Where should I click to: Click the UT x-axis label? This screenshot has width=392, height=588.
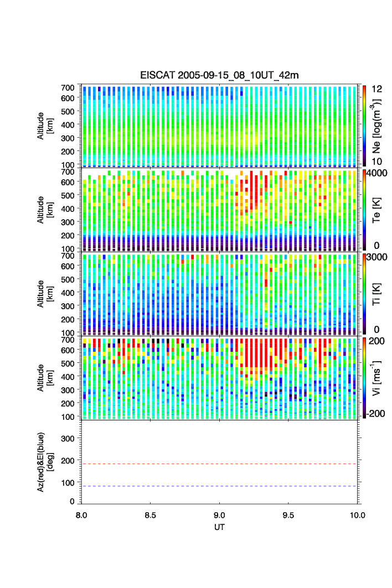[x=219, y=527]
